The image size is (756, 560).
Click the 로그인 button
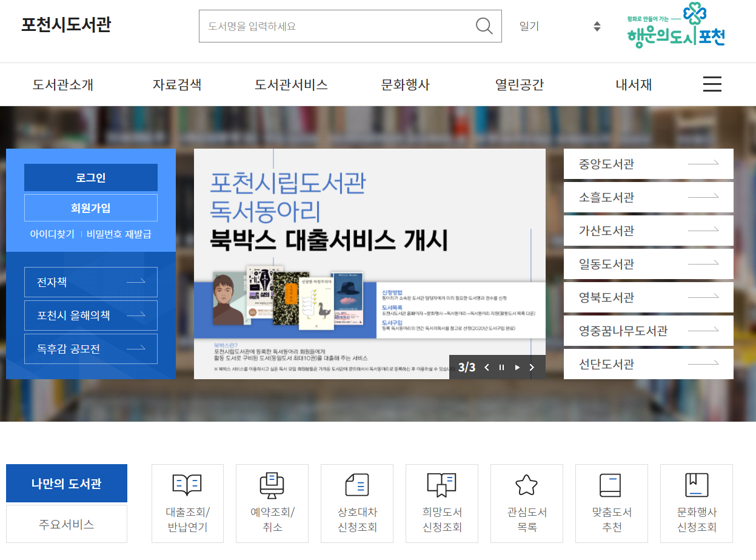coord(91,178)
